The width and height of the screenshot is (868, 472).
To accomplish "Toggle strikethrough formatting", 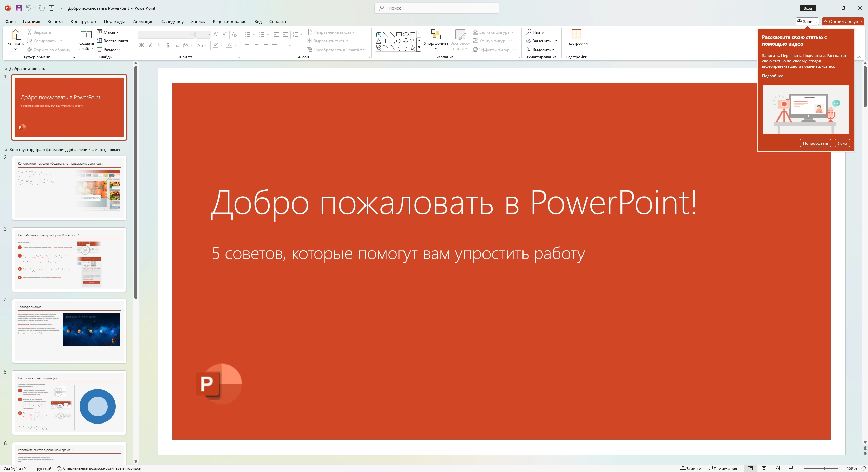I will [x=177, y=45].
